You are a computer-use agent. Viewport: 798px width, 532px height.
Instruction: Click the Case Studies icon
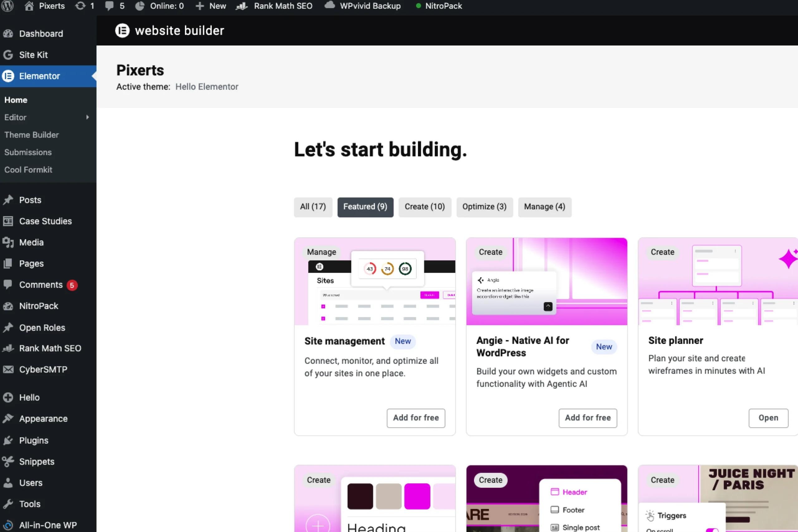click(8, 221)
